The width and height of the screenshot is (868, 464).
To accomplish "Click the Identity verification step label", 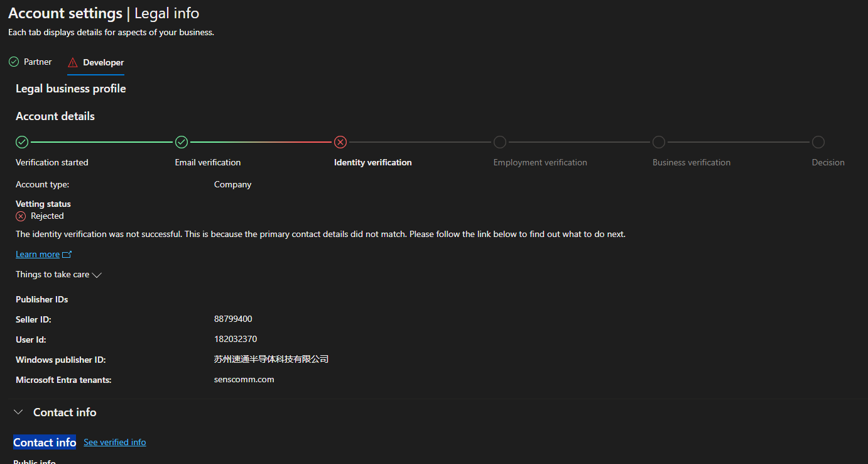I will (x=373, y=162).
